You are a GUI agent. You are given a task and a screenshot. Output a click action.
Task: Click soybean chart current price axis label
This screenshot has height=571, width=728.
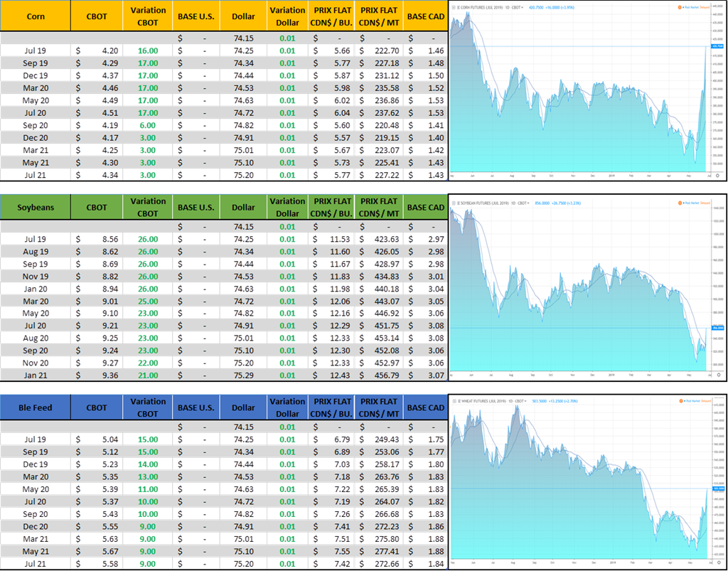tap(717, 327)
